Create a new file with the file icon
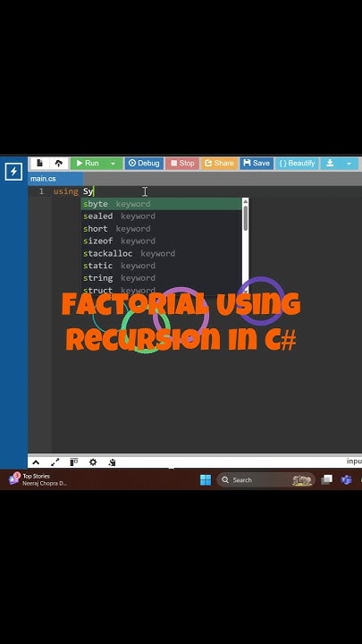Image resolution: width=362 pixels, height=644 pixels. [x=40, y=163]
